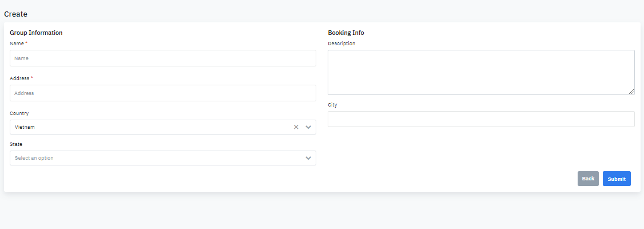Click the City field label
644x229 pixels.
[332, 105]
